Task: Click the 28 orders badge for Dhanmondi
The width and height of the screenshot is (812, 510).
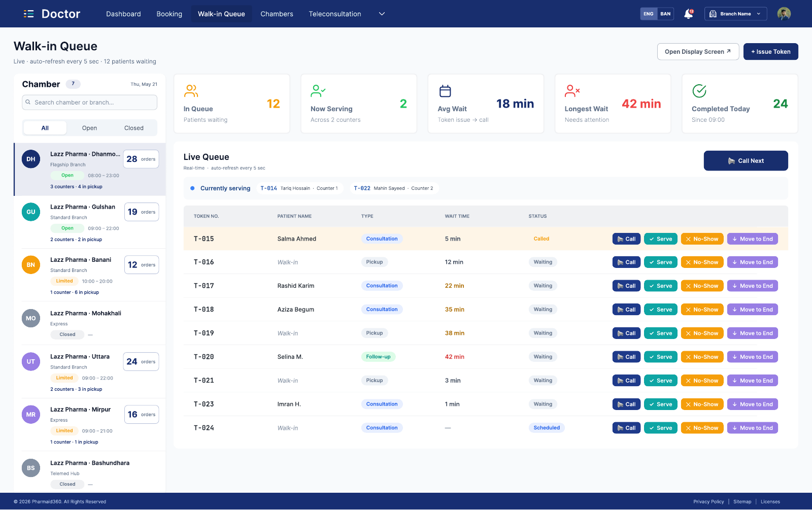Action: pyautogui.click(x=141, y=159)
